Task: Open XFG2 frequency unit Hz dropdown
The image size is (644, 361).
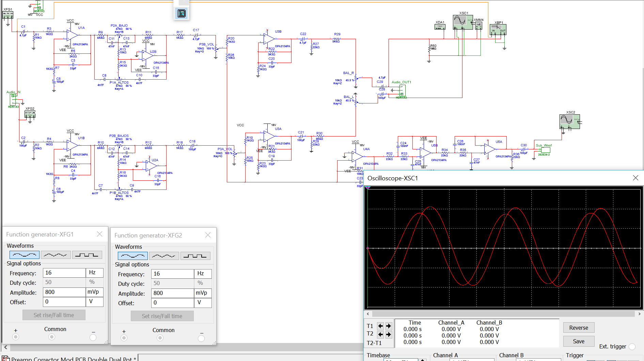Action: 203,274
